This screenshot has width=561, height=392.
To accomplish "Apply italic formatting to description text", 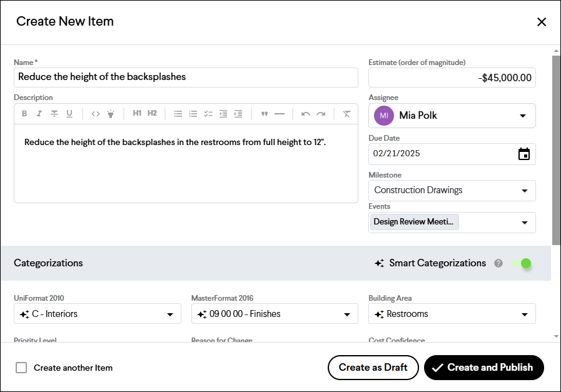I will tap(39, 114).
